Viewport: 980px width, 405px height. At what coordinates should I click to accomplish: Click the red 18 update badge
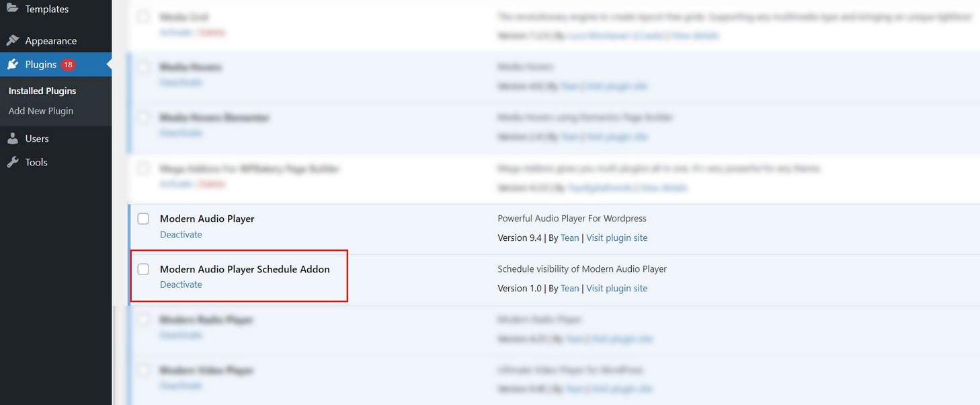[68, 65]
